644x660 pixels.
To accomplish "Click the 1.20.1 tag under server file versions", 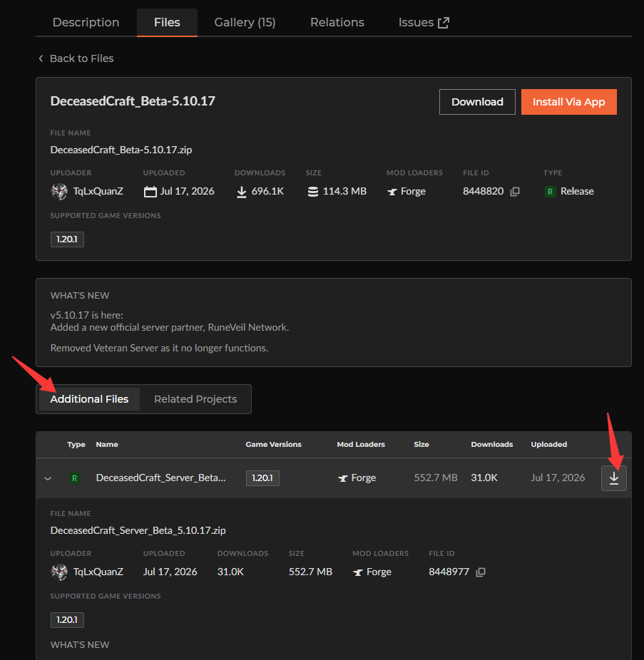I will tap(67, 620).
